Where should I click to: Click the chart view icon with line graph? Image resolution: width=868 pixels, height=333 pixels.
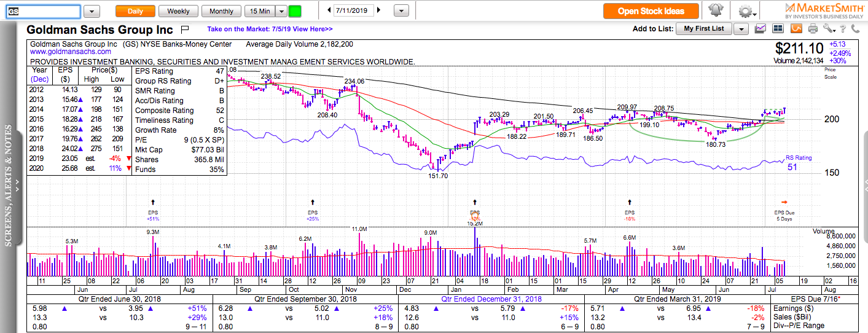coord(760,28)
